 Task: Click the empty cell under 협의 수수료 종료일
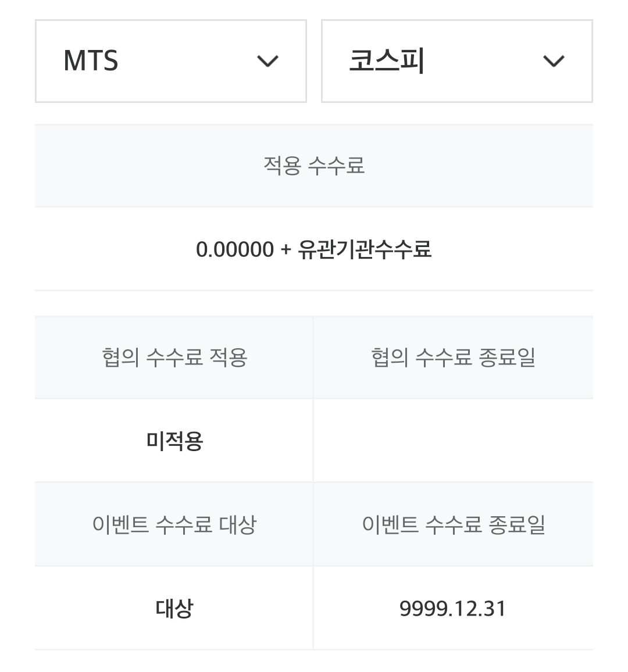[453, 441]
